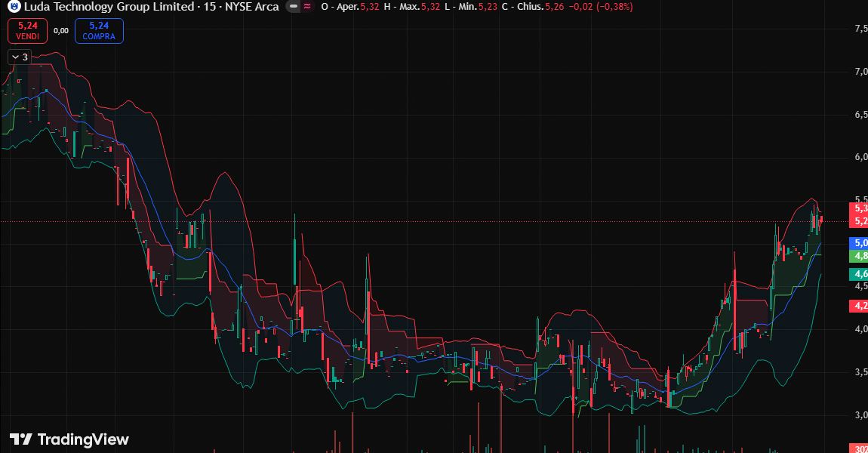
Task: Click the 7,5 price axis label
Action: pos(860,28)
